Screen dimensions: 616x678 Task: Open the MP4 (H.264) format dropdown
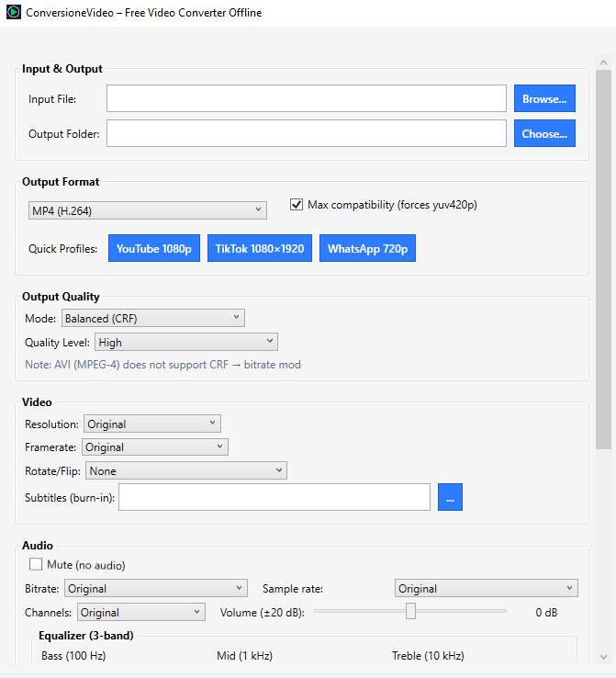pyautogui.click(x=147, y=210)
